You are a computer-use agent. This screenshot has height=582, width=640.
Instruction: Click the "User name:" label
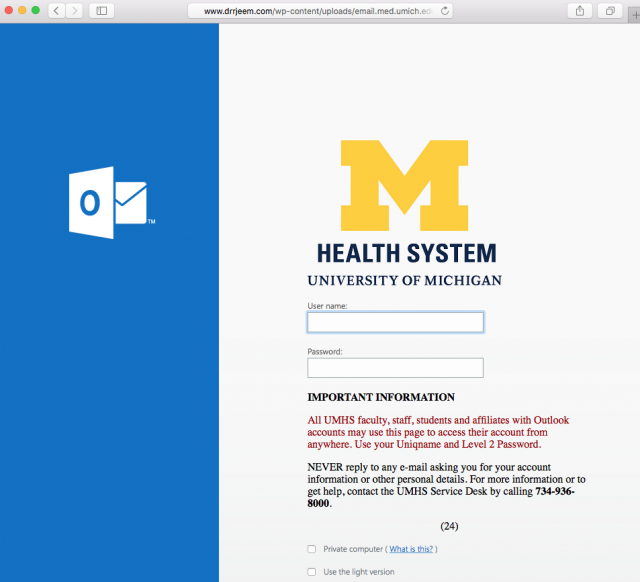click(x=327, y=306)
